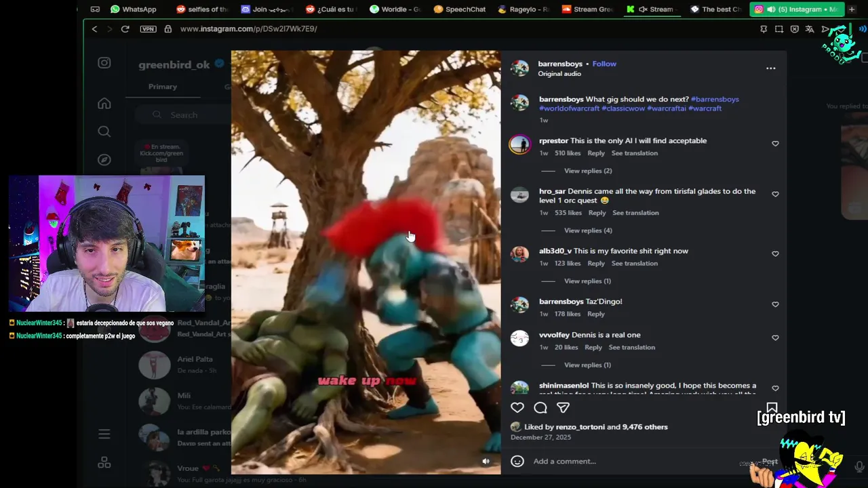This screenshot has height=488, width=868.
Task: Open emoji picker in comment box
Action: 517,461
